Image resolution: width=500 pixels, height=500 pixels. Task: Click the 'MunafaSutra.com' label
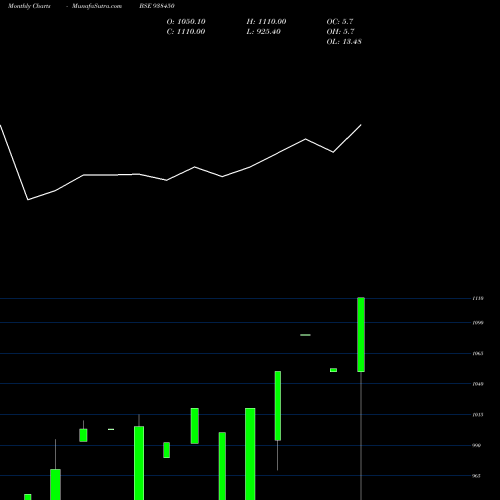[97, 6]
